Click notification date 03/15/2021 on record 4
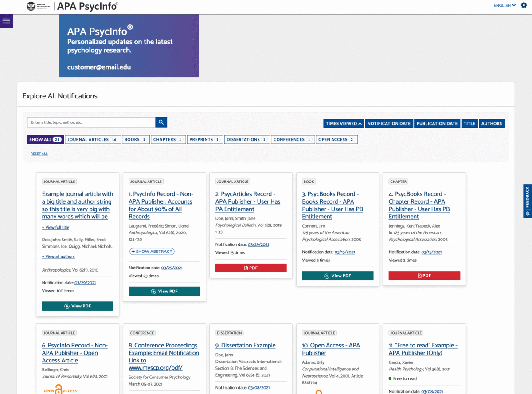 [431, 252]
